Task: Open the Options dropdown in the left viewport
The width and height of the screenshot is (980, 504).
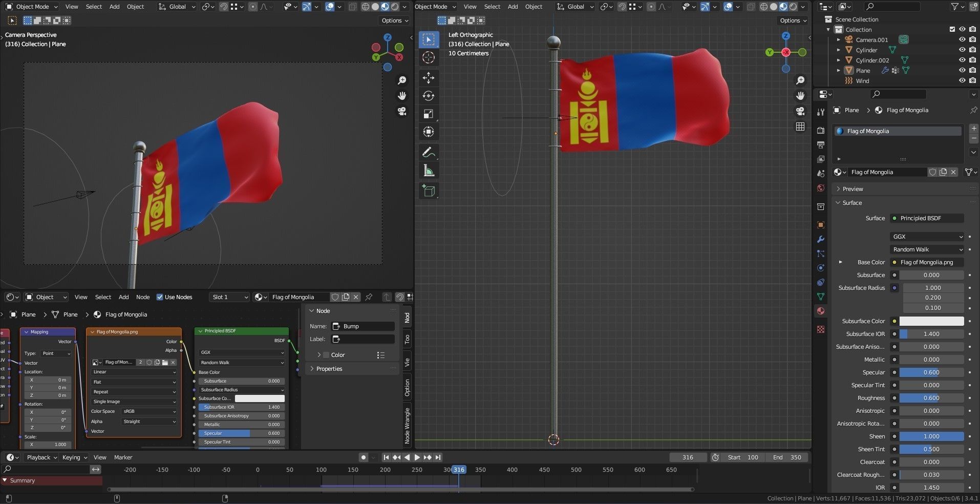Action: [395, 20]
